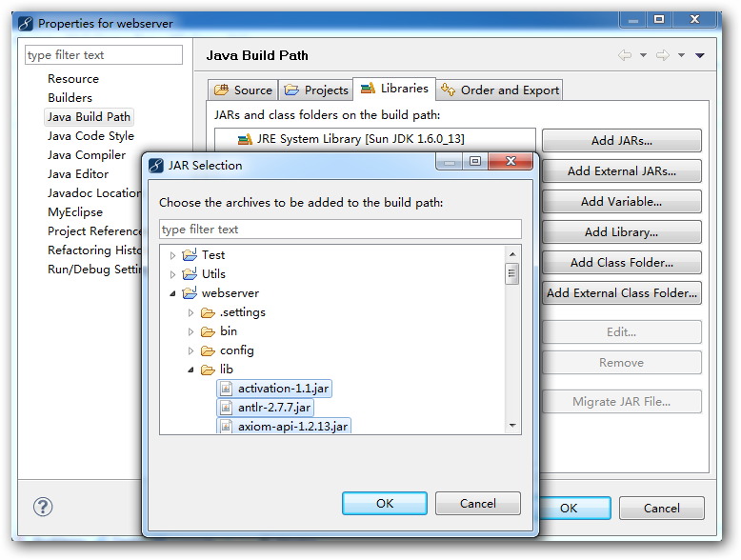The height and width of the screenshot is (560, 741).
Task: Click the Libraries tab books icon
Action: click(x=368, y=88)
